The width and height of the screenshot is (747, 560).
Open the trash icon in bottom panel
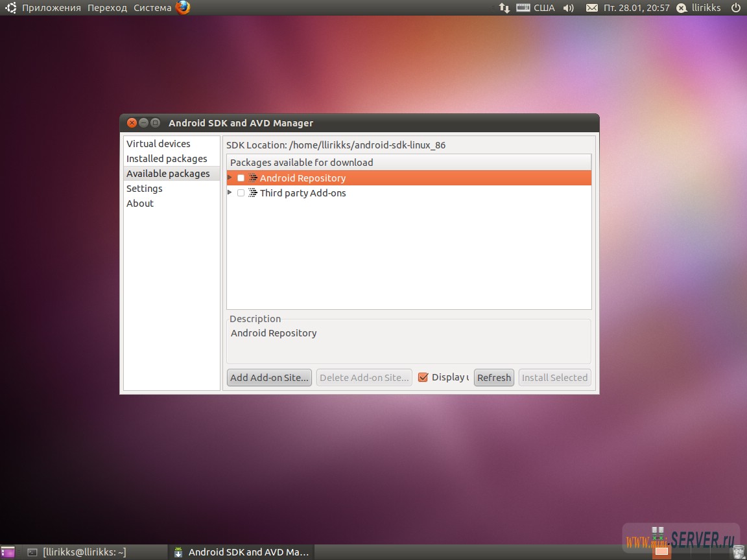[739, 552]
